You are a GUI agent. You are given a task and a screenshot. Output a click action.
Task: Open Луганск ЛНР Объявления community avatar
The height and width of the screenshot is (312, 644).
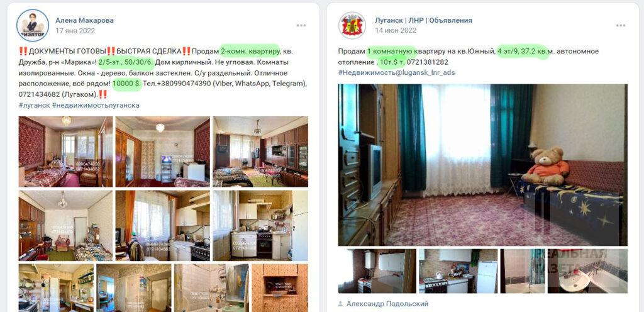[x=352, y=25]
